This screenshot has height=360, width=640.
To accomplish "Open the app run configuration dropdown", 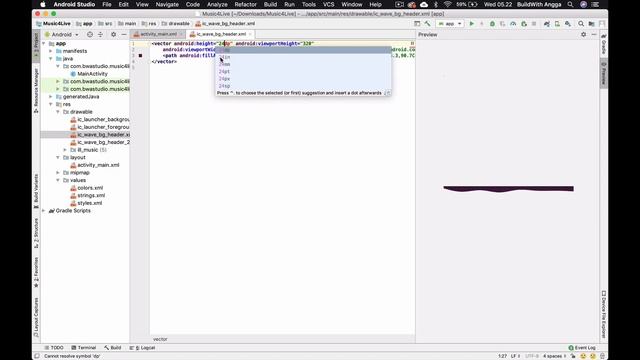I will click(450, 24).
